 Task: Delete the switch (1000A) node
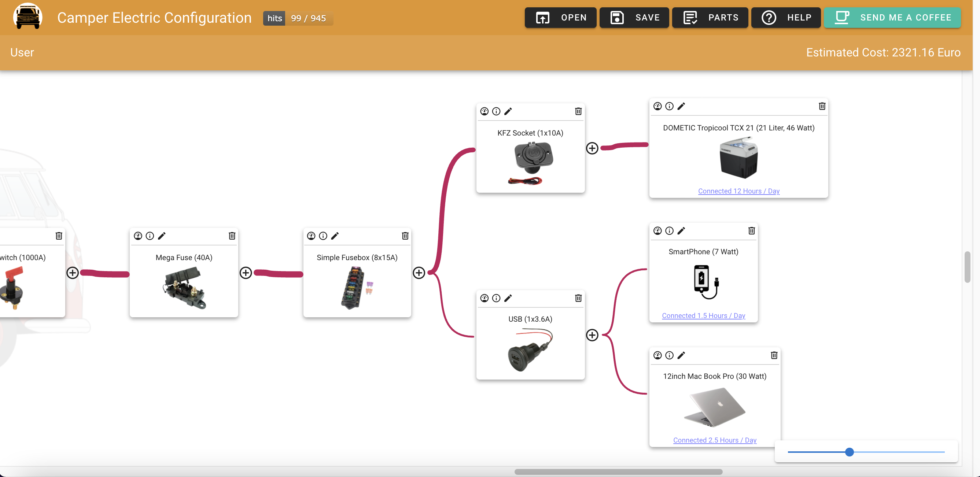(x=59, y=236)
